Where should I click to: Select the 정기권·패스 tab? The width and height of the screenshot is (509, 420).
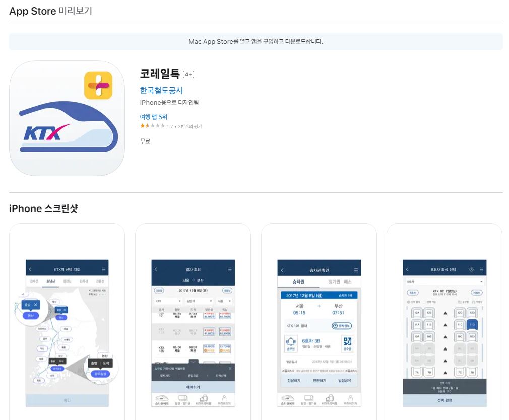point(340,282)
